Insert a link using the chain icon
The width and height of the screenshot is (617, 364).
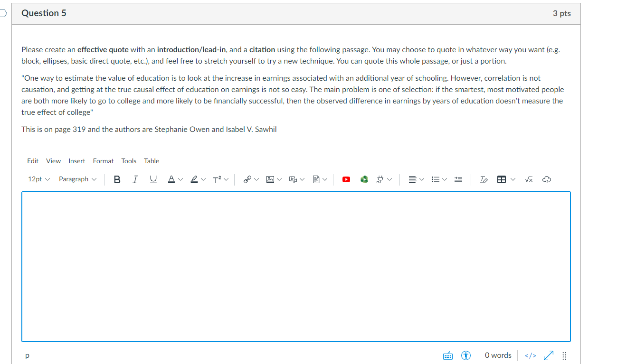click(x=247, y=179)
